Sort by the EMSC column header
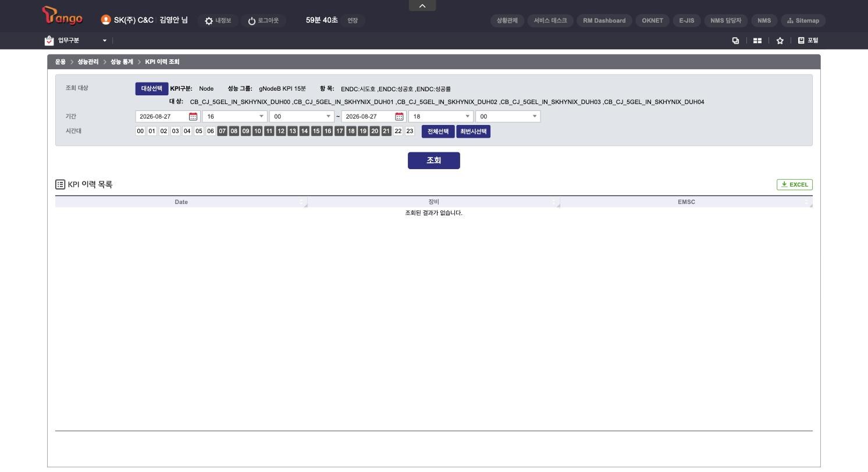868x472 pixels. pos(686,202)
